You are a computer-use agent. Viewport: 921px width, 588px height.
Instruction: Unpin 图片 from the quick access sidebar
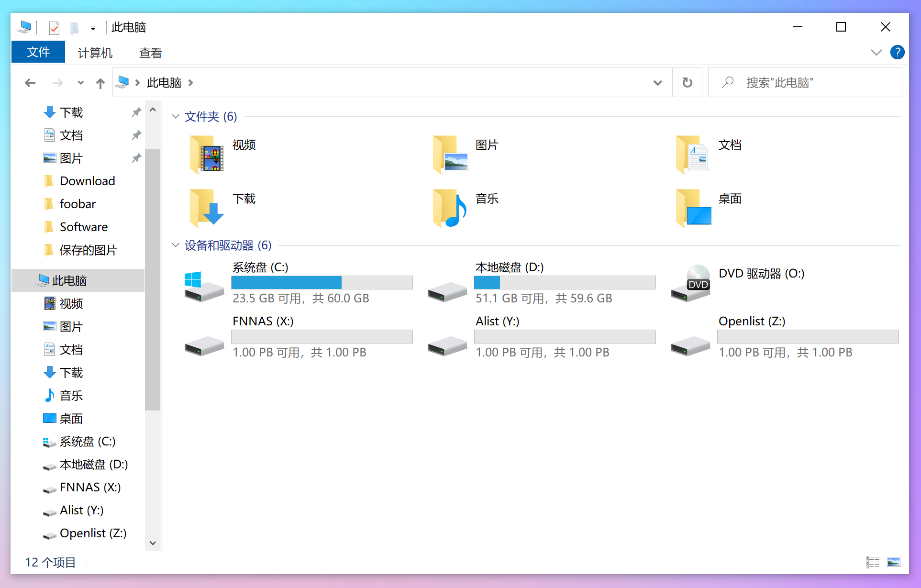click(136, 157)
